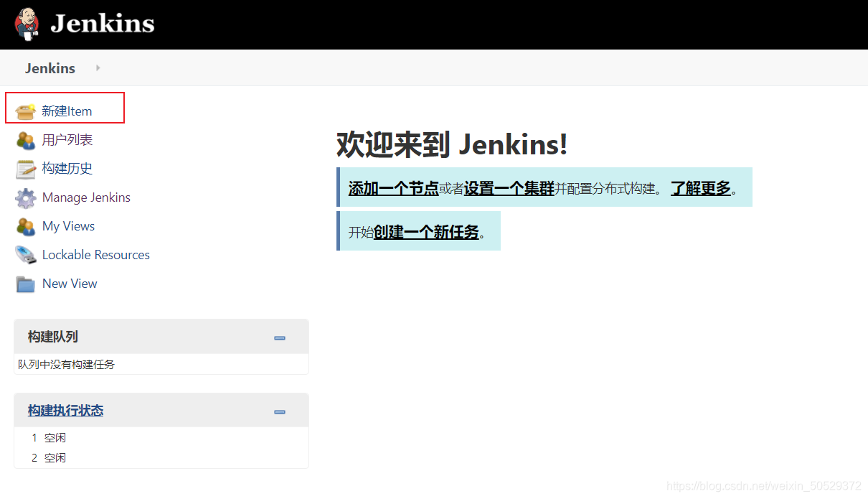The image size is (868, 499).
Task: Click the 构建历史 notepad icon
Action: point(26,169)
